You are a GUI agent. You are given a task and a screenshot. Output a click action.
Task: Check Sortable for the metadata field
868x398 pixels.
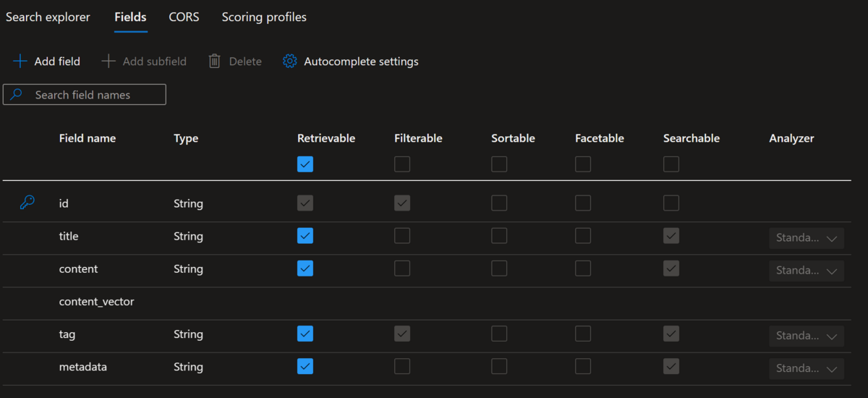499,367
